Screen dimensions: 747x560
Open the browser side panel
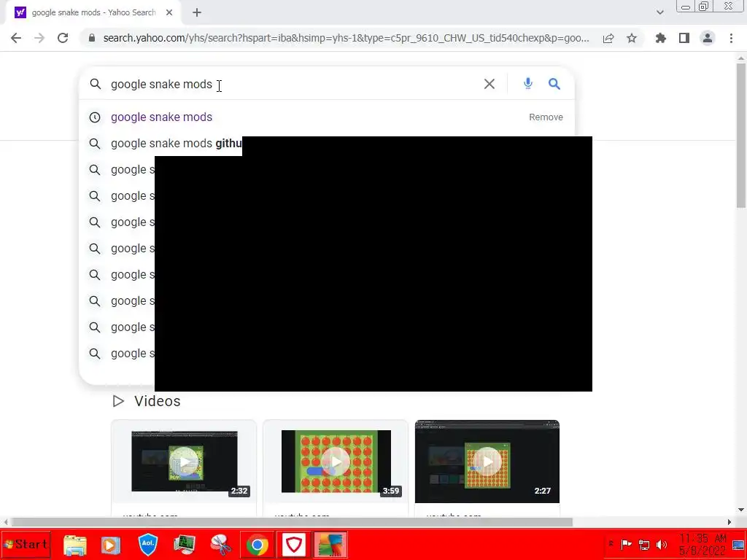click(x=684, y=38)
